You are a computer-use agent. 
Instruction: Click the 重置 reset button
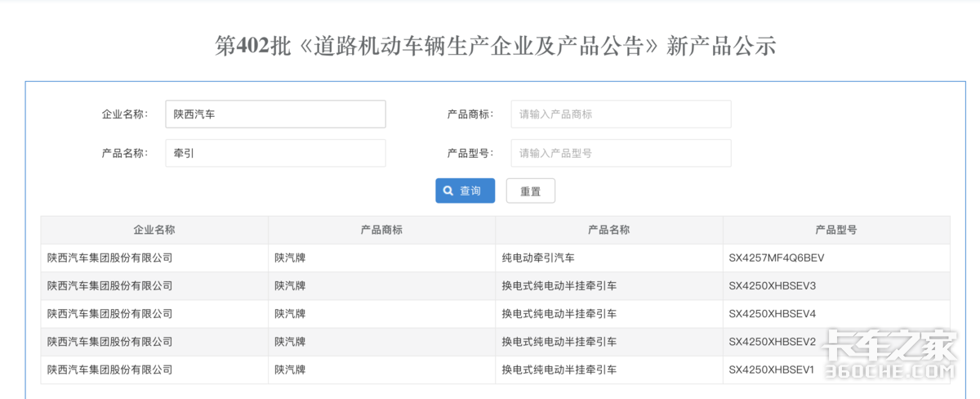point(531,191)
